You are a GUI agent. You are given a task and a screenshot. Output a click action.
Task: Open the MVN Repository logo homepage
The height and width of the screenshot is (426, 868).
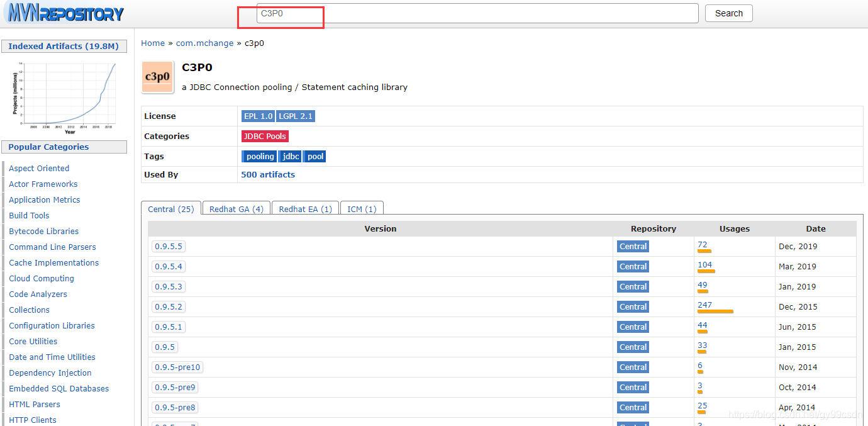click(65, 13)
